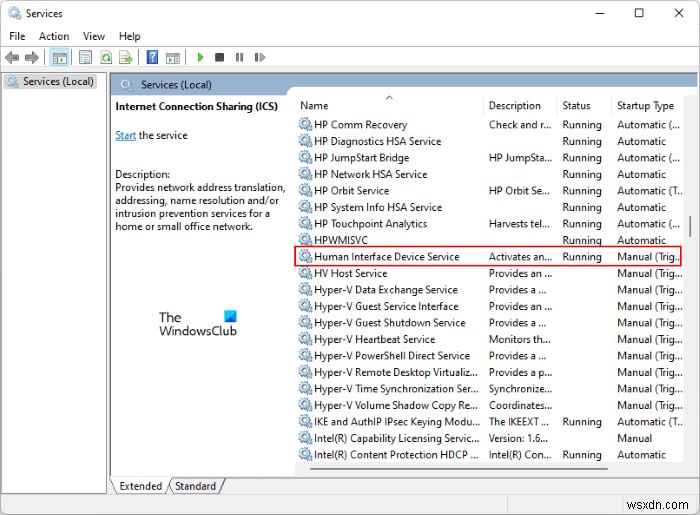
Task: Switch to the Standard tab
Action: [x=196, y=486]
